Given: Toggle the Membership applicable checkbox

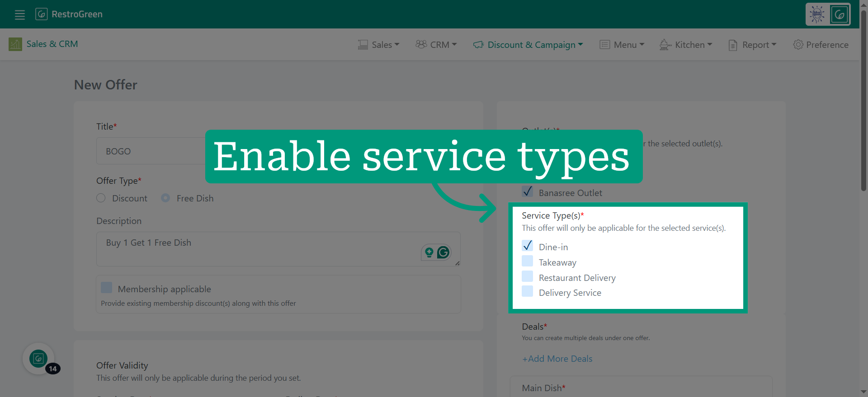Looking at the screenshot, I should click(107, 288).
